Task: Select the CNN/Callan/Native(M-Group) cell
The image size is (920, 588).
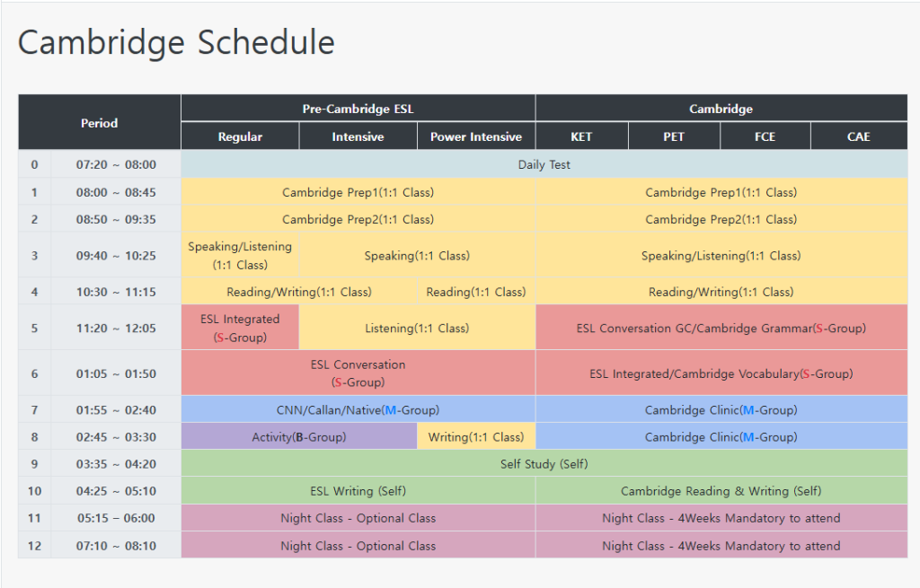Action: click(x=358, y=410)
